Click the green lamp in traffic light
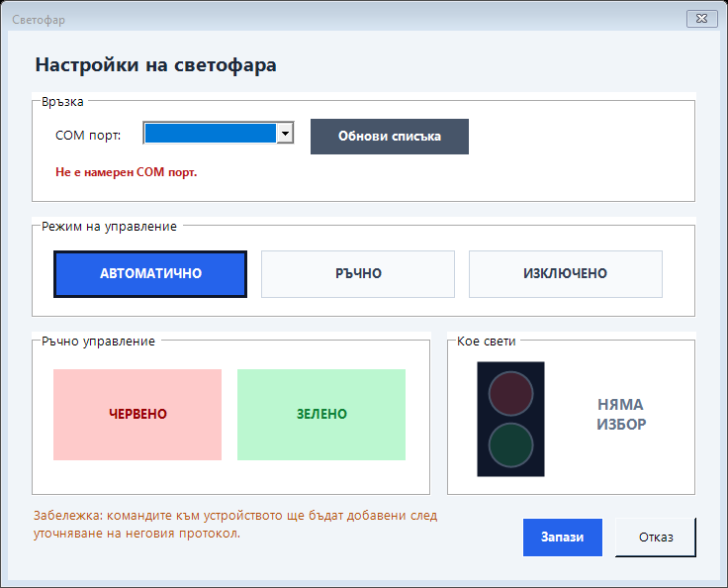This screenshot has height=588, width=728. point(510,445)
